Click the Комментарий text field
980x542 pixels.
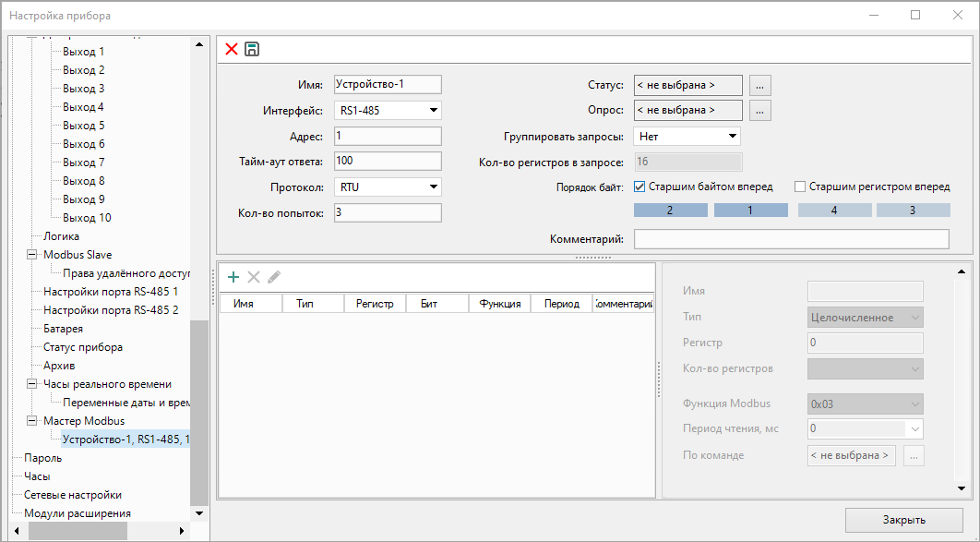[x=791, y=240]
